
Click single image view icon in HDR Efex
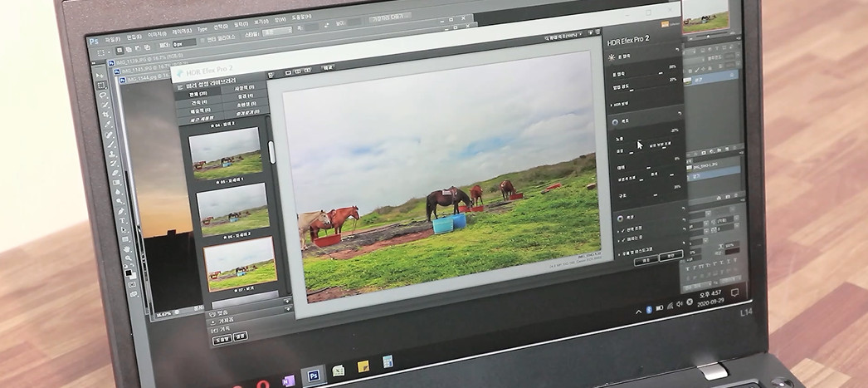(x=289, y=71)
